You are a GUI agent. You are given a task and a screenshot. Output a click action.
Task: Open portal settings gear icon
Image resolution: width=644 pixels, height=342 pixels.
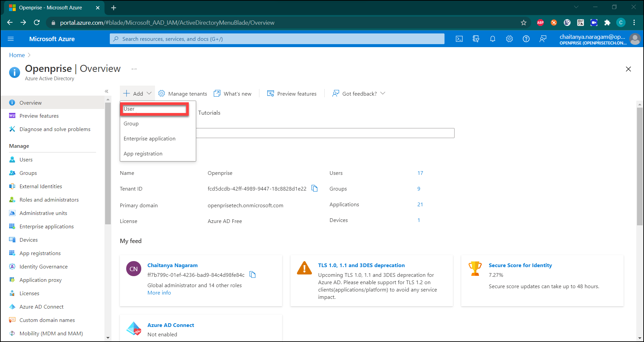pyautogui.click(x=509, y=39)
